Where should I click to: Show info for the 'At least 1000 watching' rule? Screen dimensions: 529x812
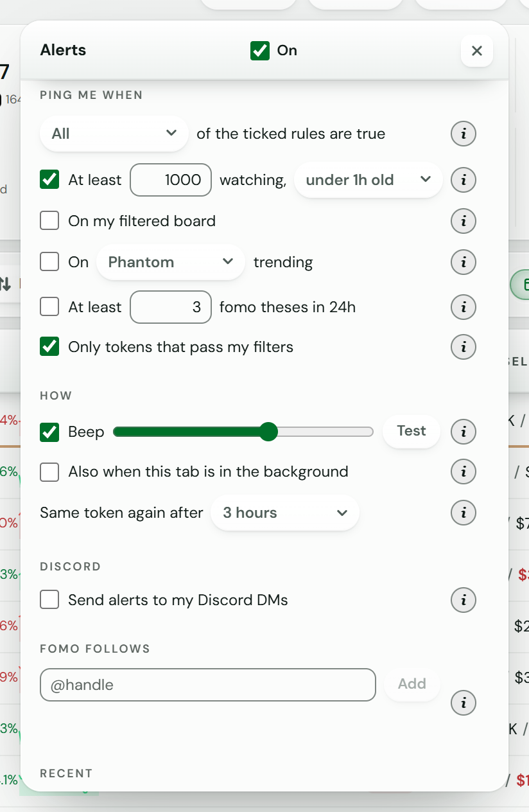(464, 180)
